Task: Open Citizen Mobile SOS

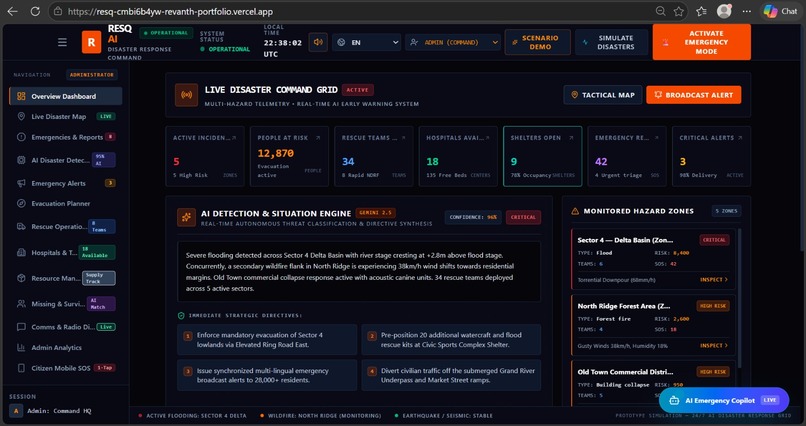Action: [66, 368]
